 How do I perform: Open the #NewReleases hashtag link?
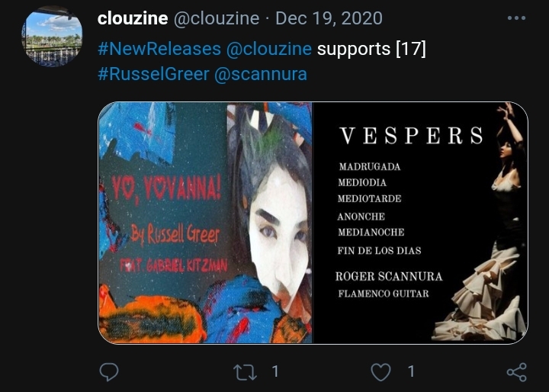point(159,49)
